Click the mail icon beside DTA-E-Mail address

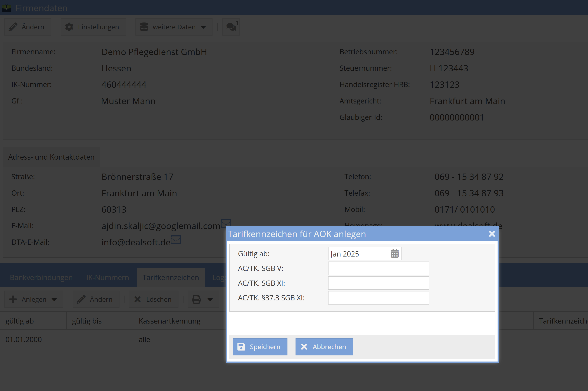(x=176, y=240)
